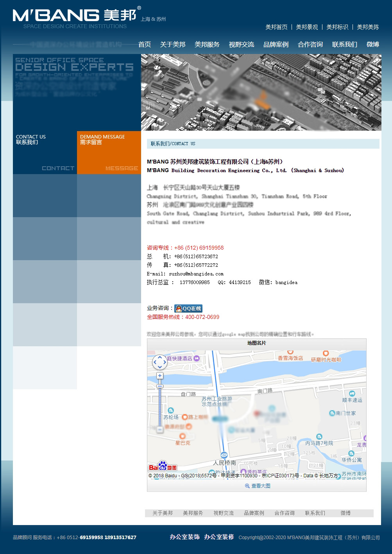Image resolution: width=392 pixels, height=554 pixels.
Task: Zoom out on the map with minus
Action: (x=159, y=430)
